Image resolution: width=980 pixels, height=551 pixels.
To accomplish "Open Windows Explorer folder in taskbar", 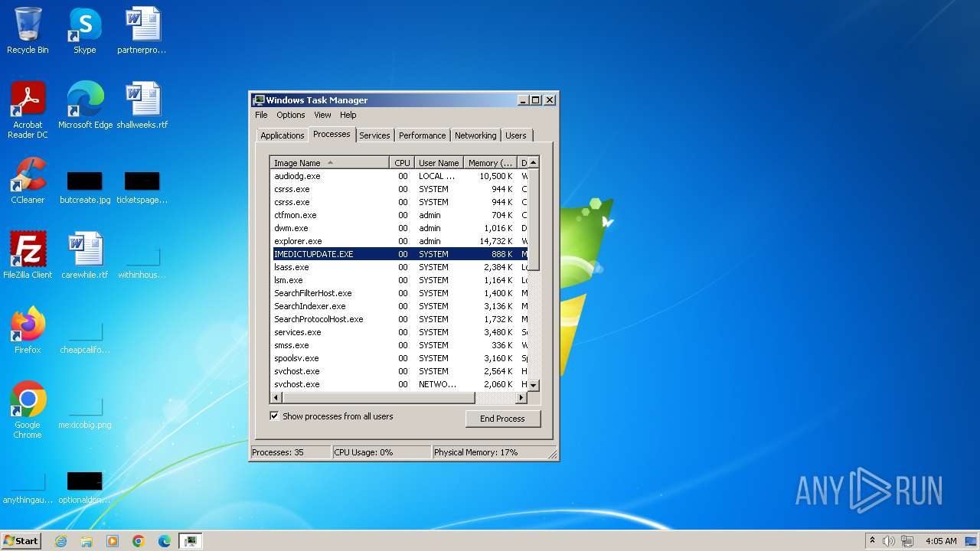I will click(x=87, y=541).
